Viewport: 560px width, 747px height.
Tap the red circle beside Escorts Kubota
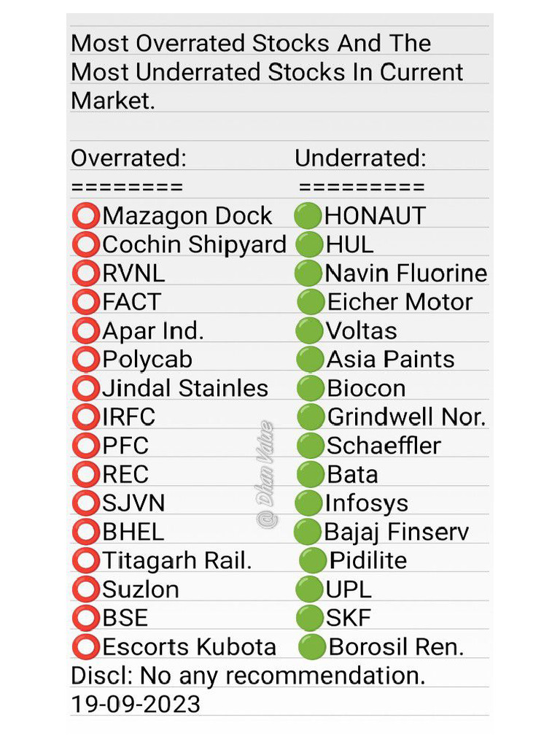point(85,647)
